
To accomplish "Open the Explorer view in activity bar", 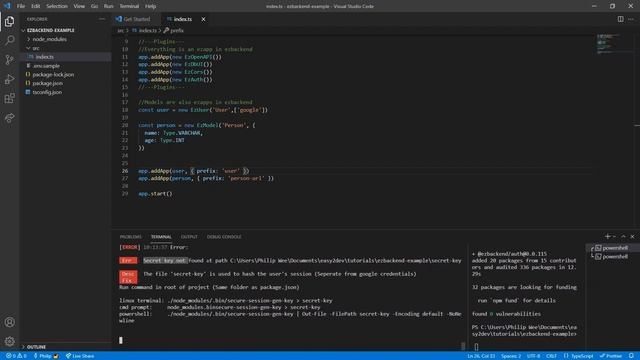I will 9,21.
